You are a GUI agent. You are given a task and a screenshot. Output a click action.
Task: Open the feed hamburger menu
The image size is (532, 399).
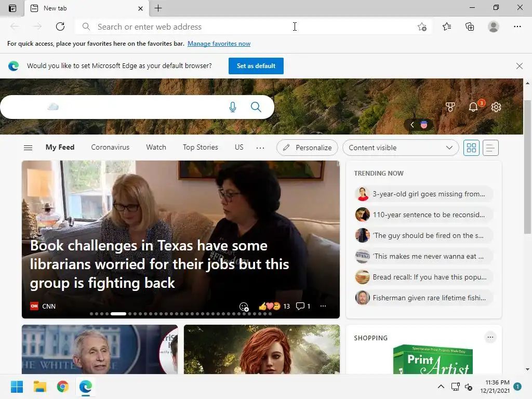pyautogui.click(x=28, y=148)
